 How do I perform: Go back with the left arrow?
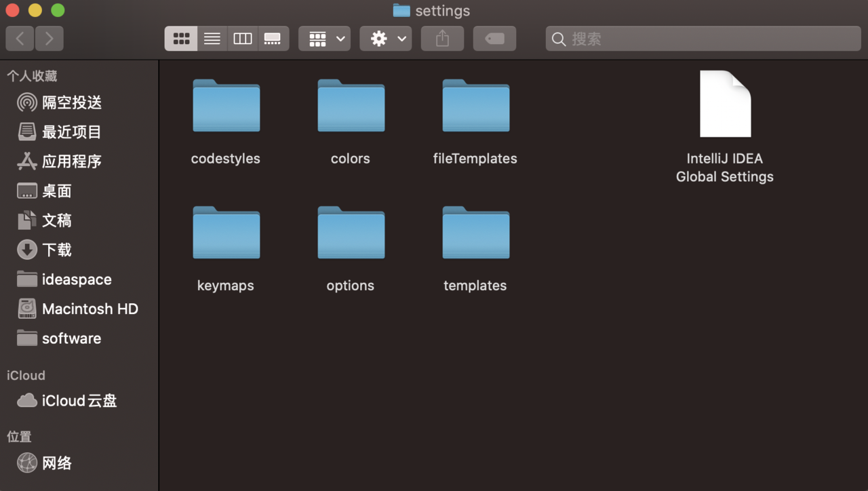20,39
